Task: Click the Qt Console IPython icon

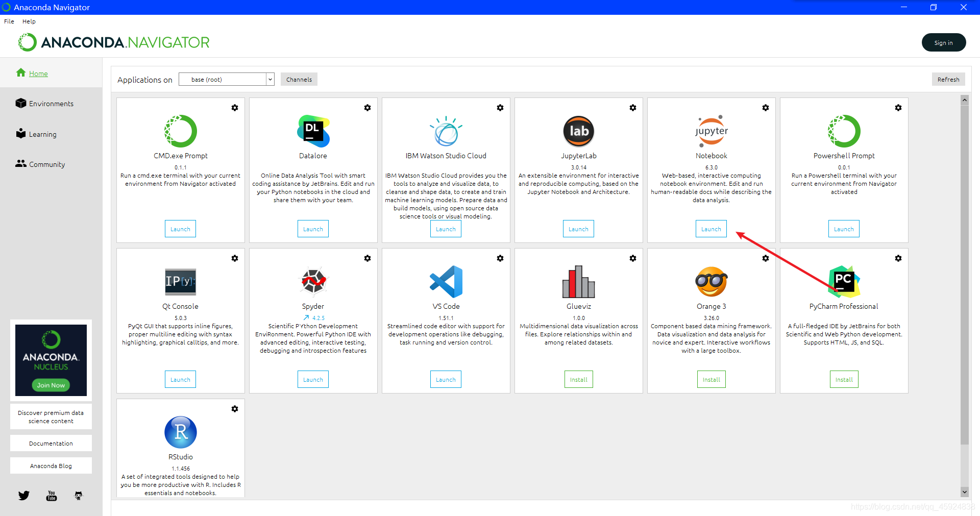Action: coord(181,281)
